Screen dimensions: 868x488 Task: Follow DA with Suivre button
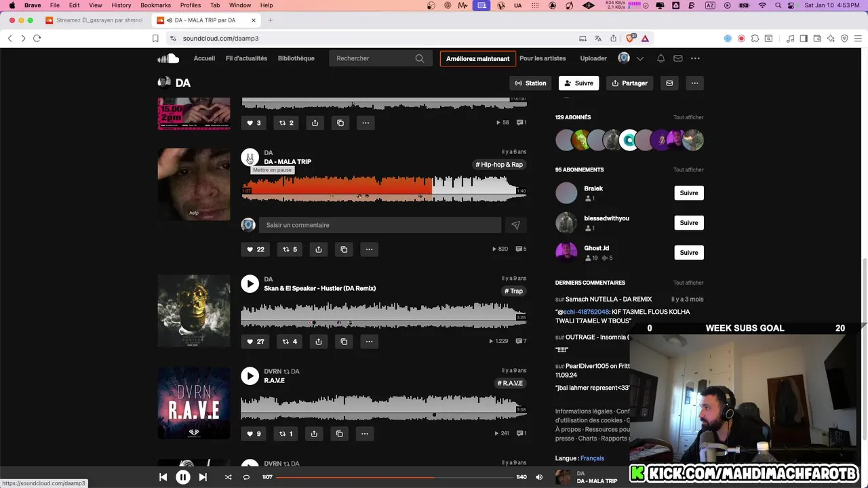point(578,83)
